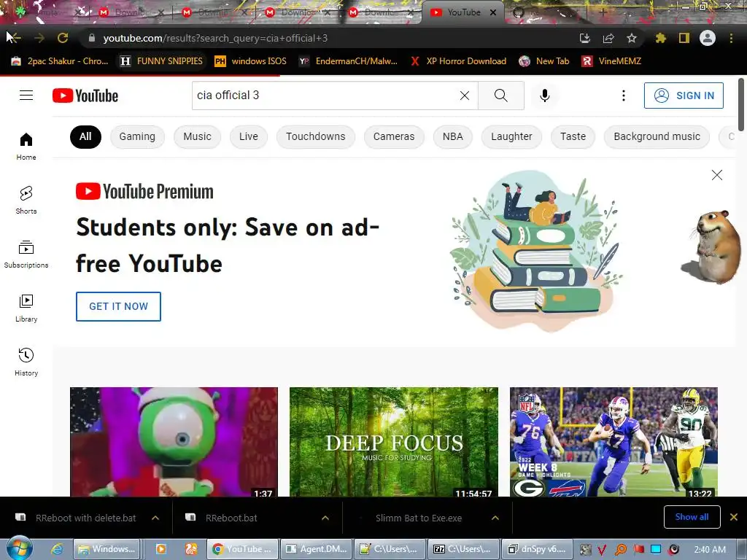Play the green alien 1:37 video
This screenshot has width=747, height=560.
click(x=174, y=442)
